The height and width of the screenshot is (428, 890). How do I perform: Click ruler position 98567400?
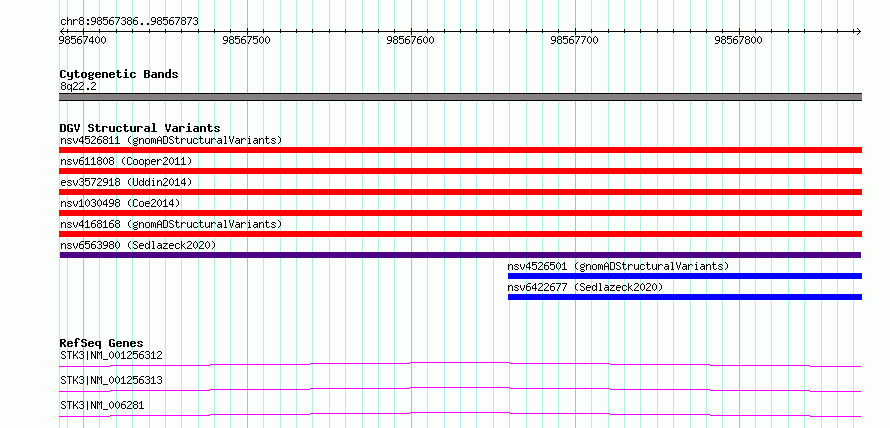point(82,40)
